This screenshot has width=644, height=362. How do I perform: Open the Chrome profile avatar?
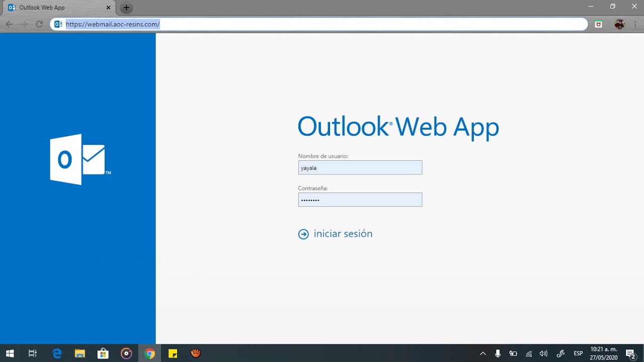click(619, 24)
